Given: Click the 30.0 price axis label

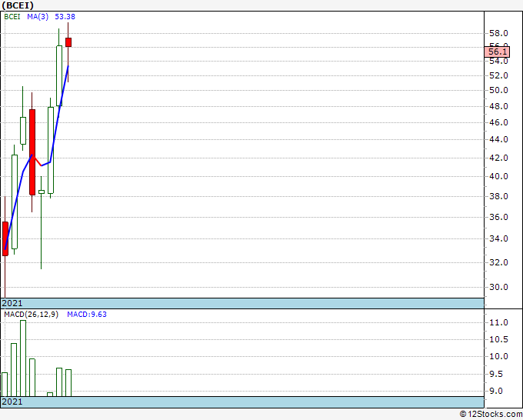Looking at the screenshot, I should click(498, 287).
